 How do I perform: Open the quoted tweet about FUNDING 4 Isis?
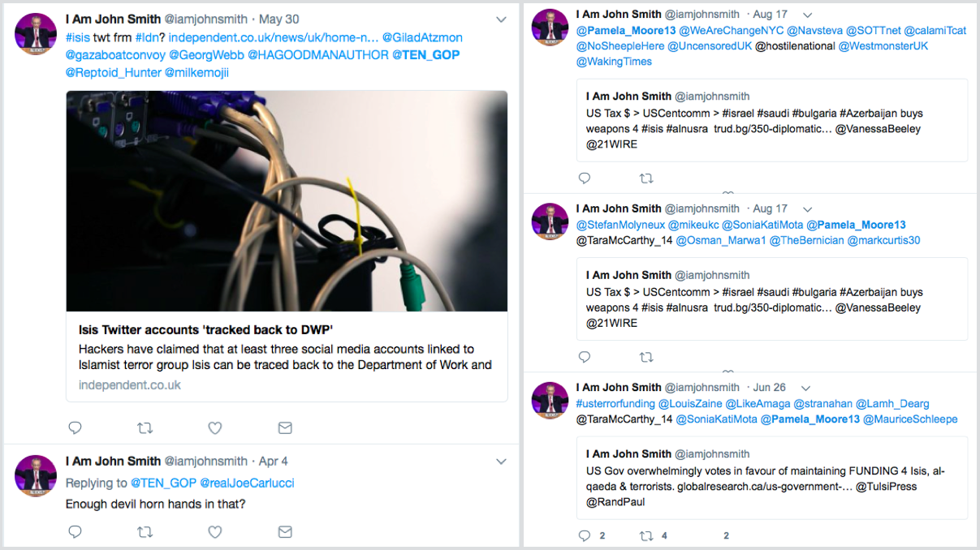[x=772, y=478]
